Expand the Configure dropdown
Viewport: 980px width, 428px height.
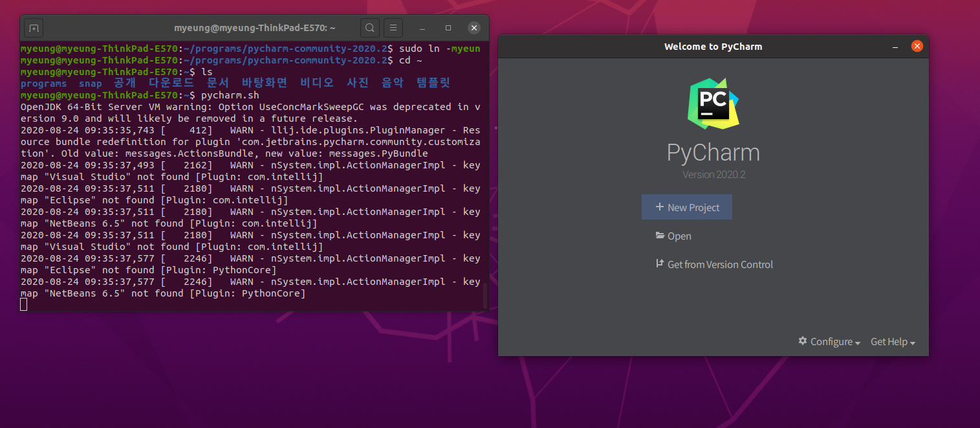coord(829,342)
